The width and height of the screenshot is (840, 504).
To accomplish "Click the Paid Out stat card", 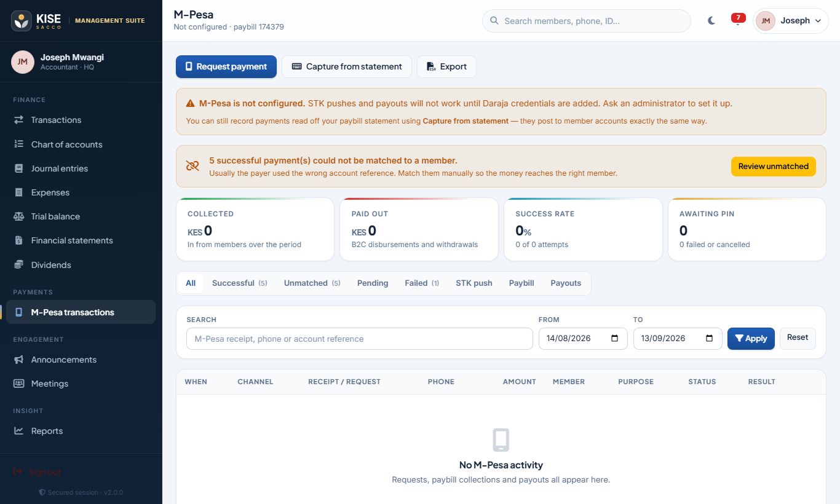I will click(x=419, y=229).
